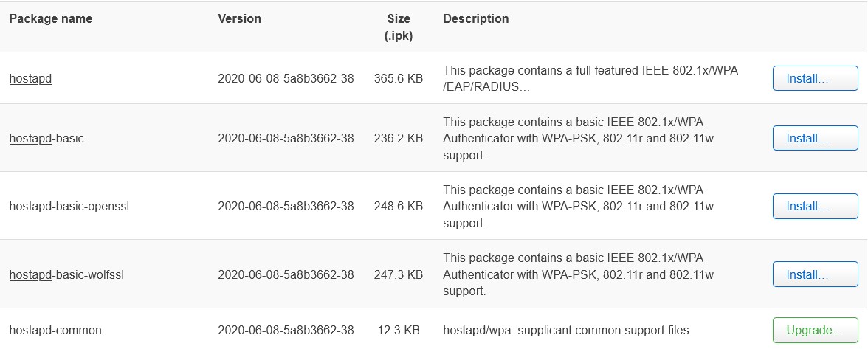Screen dimensions: 868x349
Task: Select the hostapd-basic package name
Action: coord(46,138)
